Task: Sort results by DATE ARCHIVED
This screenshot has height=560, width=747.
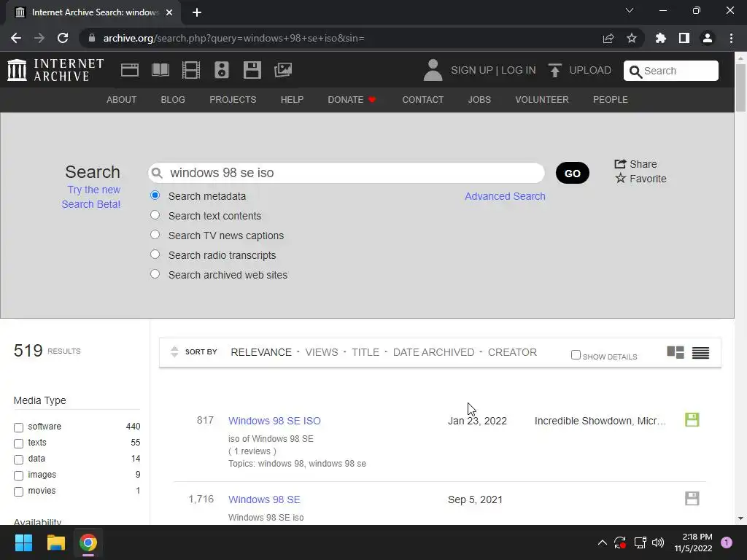Action: click(x=433, y=352)
